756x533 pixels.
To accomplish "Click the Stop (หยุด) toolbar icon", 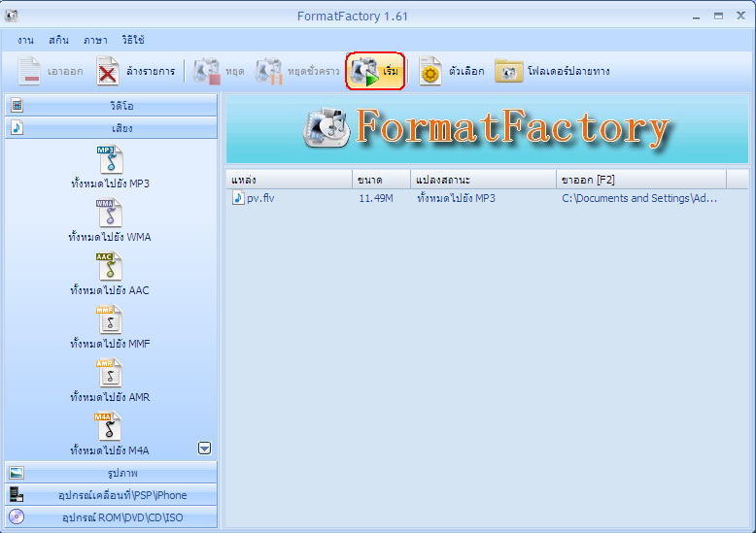I will (x=206, y=71).
